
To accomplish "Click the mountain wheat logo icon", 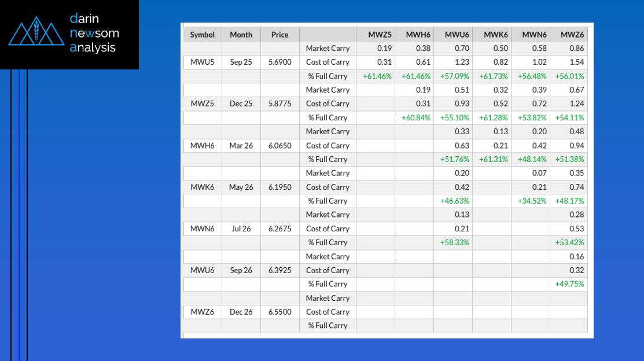I will pos(36,34).
